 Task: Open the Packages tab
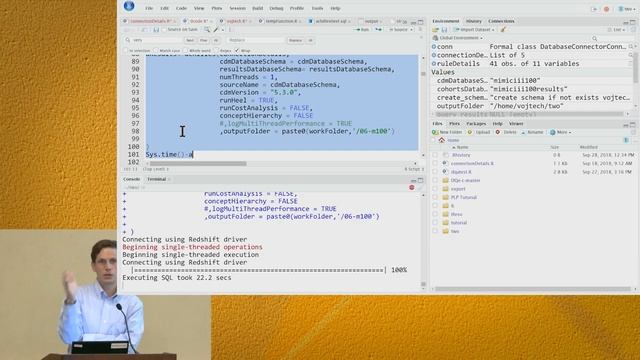point(476,124)
